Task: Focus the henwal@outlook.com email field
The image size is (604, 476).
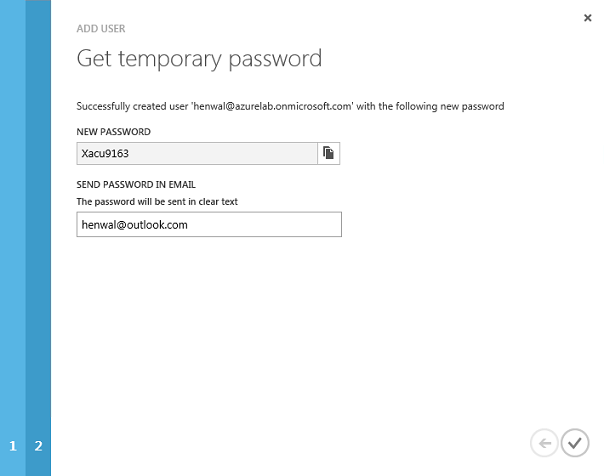Action: click(x=209, y=224)
